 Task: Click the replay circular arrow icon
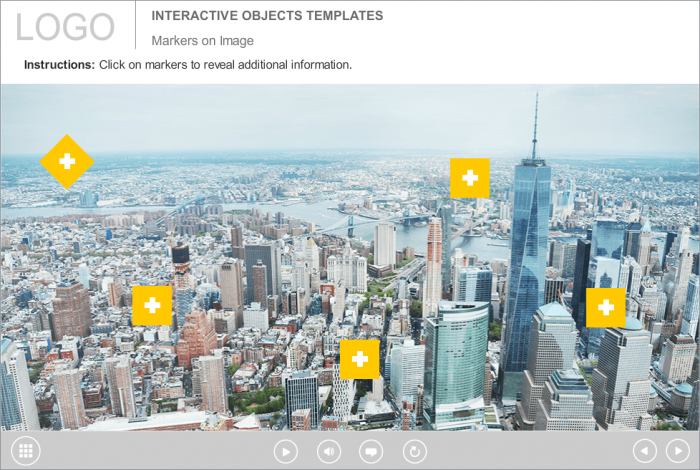tap(414, 451)
